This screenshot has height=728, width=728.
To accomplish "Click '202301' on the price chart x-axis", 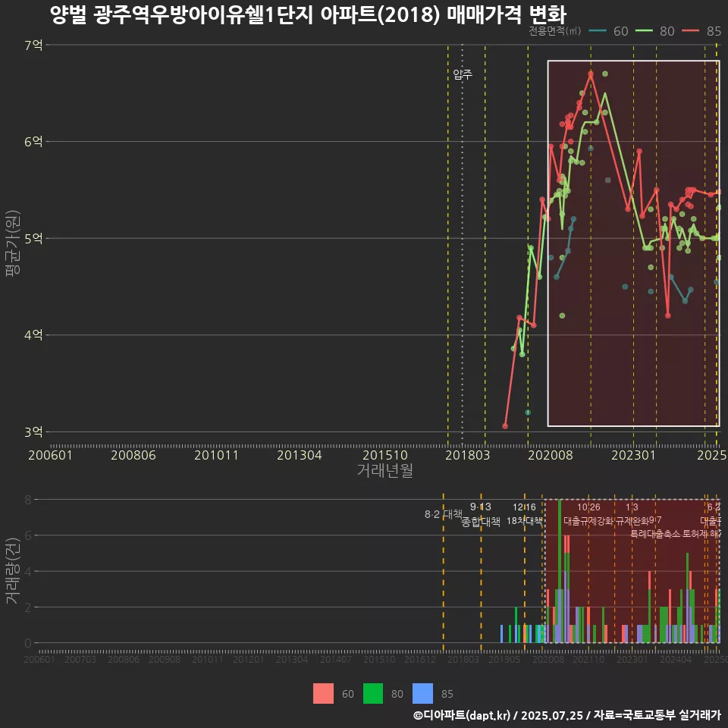I will [x=633, y=455].
